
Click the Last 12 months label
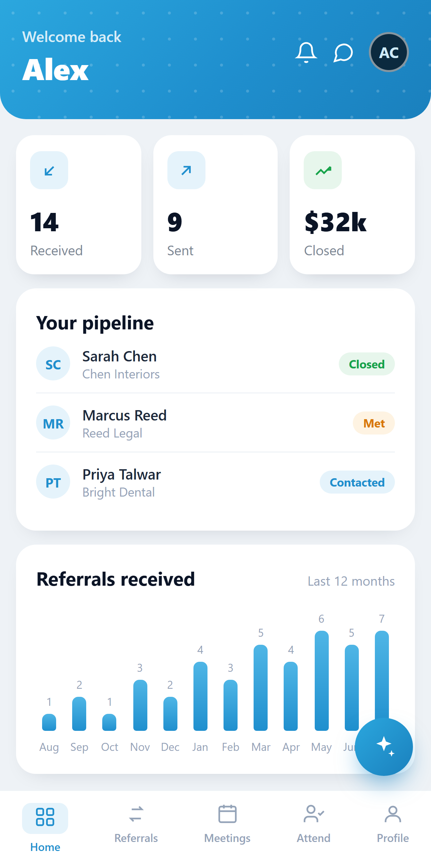pos(351,581)
